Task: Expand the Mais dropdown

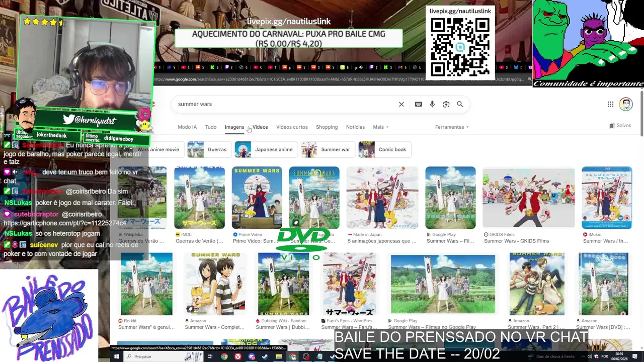Action: (x=380, y=127)
